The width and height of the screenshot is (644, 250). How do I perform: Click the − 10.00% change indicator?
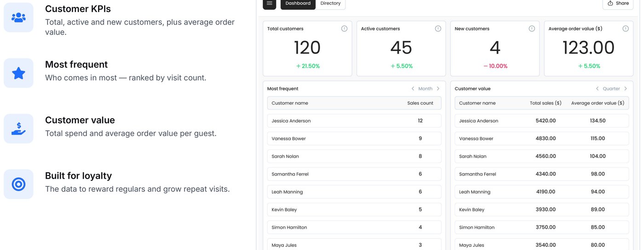(495, 66)
